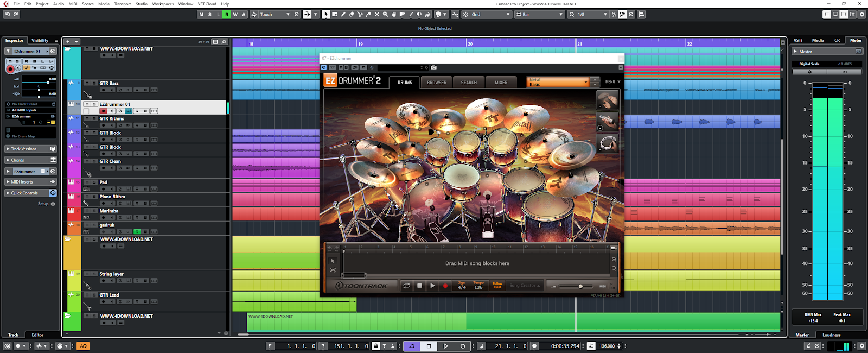Expand the Song Creator panel

(x=525, y=286)
